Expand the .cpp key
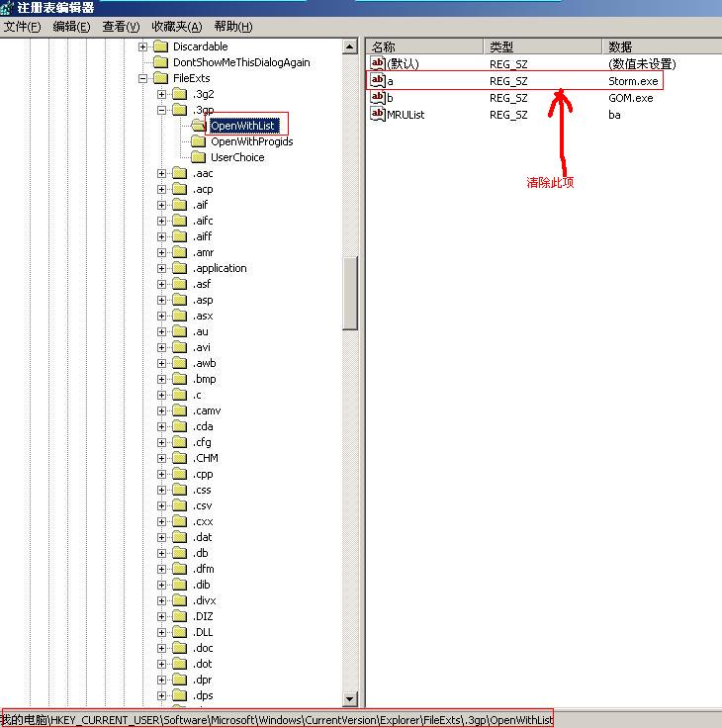Image resolution: width=722 pixels, height=728 pixels. [161, 474]
